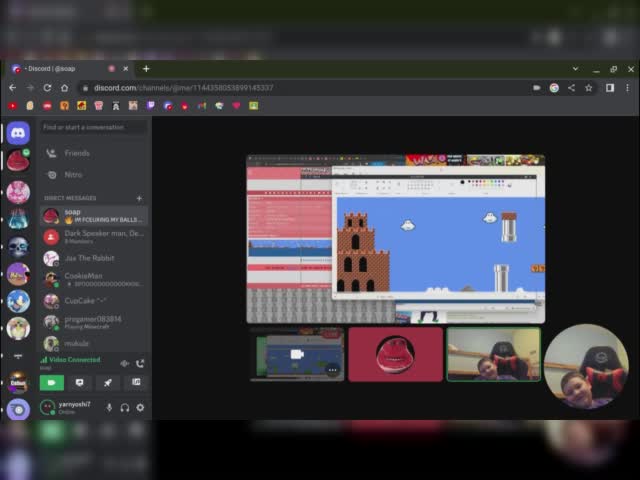The height and width of the screenshot is (480, 640).
Task: Open the purple Twitch bookmark
Action: pos(151,106)
